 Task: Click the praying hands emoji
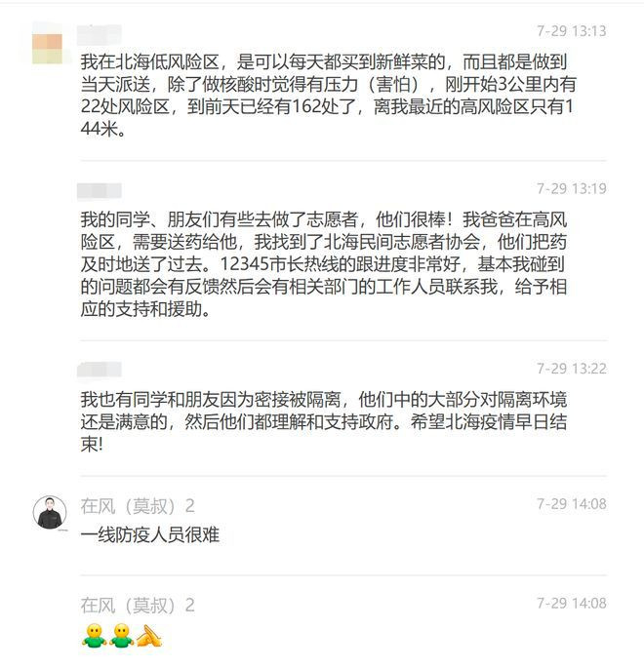[x=149, y=635]
